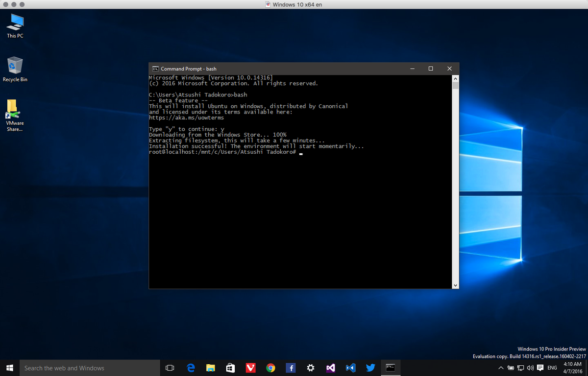The width and height of the screenshot is (588, 376).
Task: Open the network tray icon
Action: click(x=520, y=368)
